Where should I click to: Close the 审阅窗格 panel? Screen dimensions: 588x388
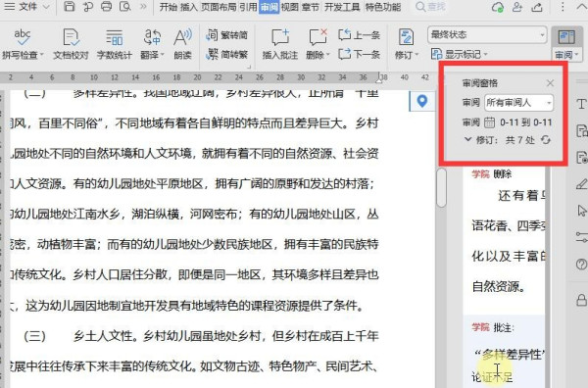pyautogui.click(x=550, y=83)
